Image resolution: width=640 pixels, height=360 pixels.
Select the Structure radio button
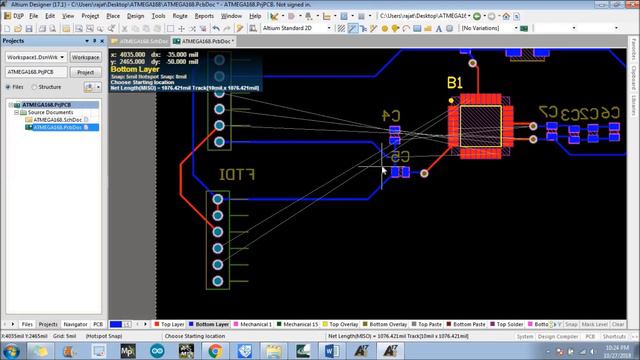tap(34, 87)
